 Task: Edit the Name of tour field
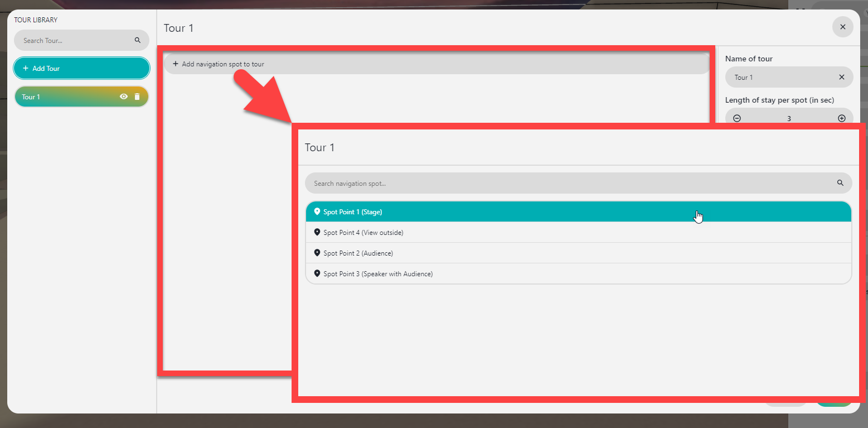pos(780,78)
